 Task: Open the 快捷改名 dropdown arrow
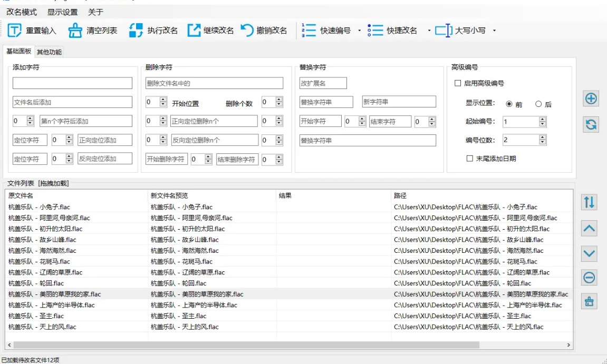click(x=429, y=31)
